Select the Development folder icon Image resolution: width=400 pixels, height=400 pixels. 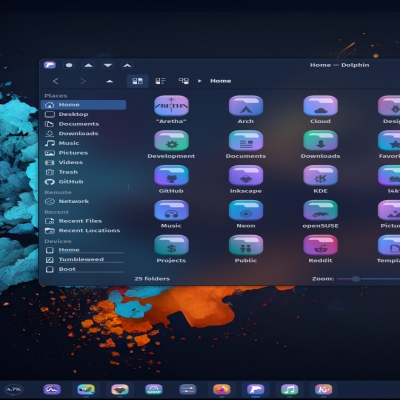[x=171, y=141]
